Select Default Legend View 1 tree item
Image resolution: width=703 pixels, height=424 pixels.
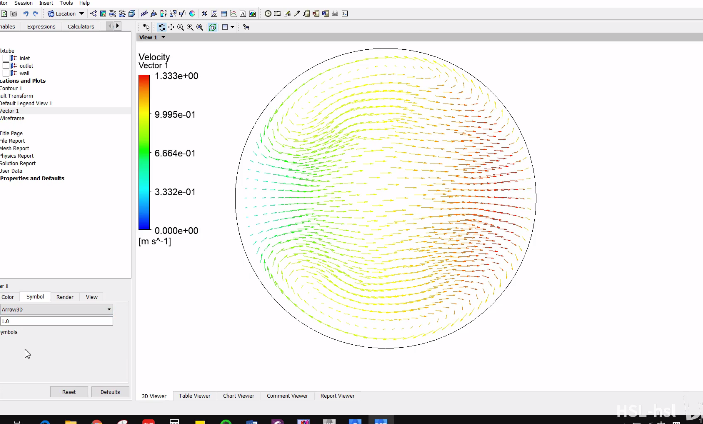pos(26,103)
